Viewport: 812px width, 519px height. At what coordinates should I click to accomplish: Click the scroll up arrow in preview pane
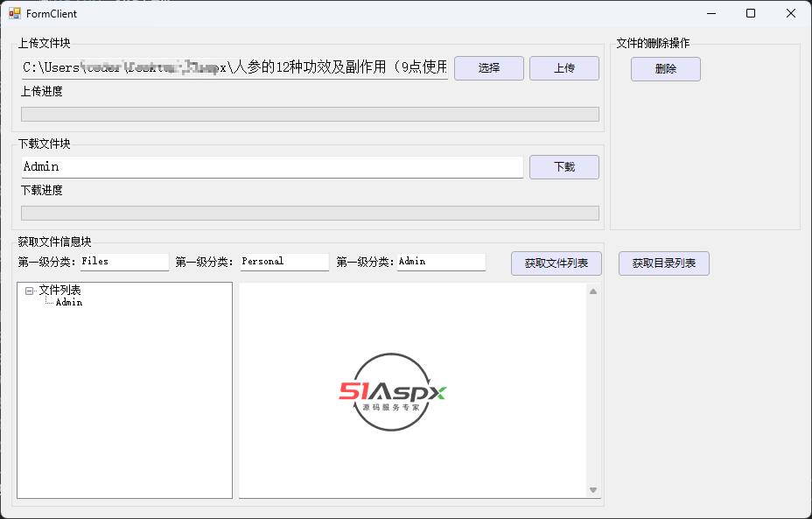click(593, 291)
